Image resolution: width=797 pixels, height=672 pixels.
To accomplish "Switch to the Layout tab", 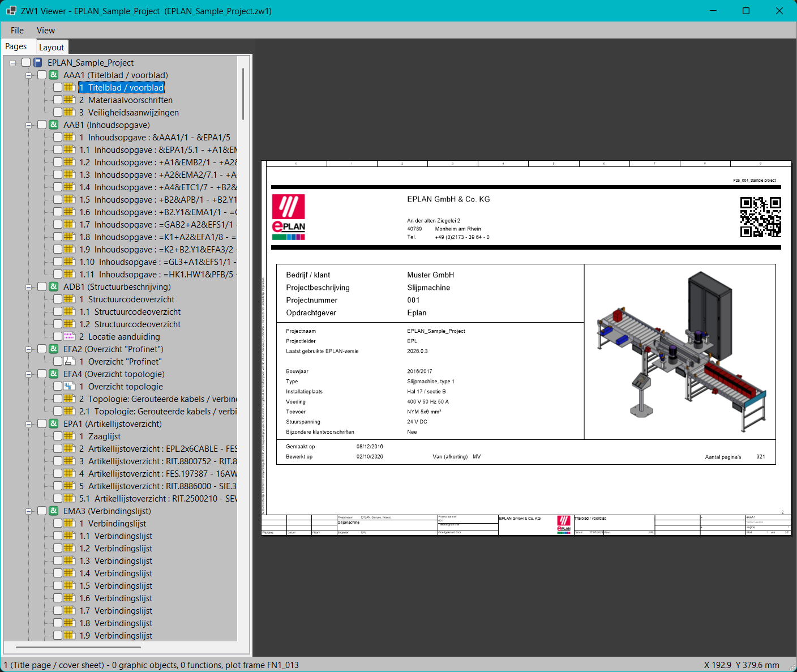I will [52, 48].
